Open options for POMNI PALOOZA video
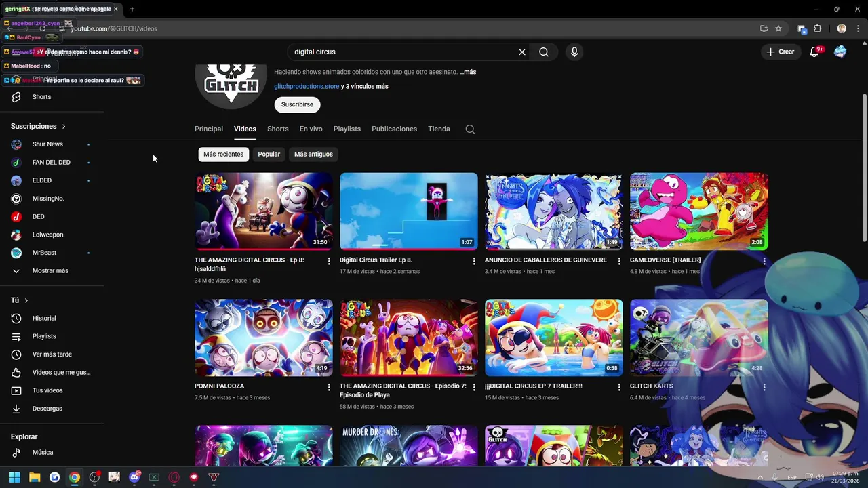The width and height of the screenshot is (868, 488). [329, 387]
